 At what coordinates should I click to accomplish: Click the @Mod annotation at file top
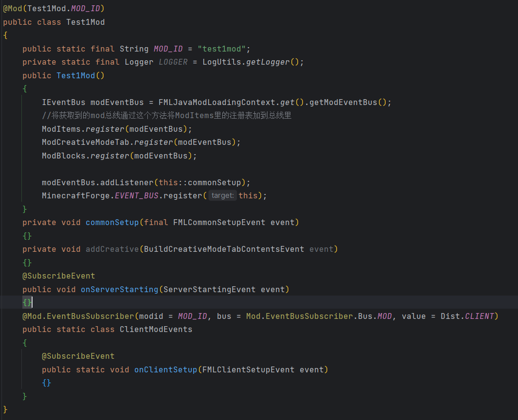(x=13, y=9)
